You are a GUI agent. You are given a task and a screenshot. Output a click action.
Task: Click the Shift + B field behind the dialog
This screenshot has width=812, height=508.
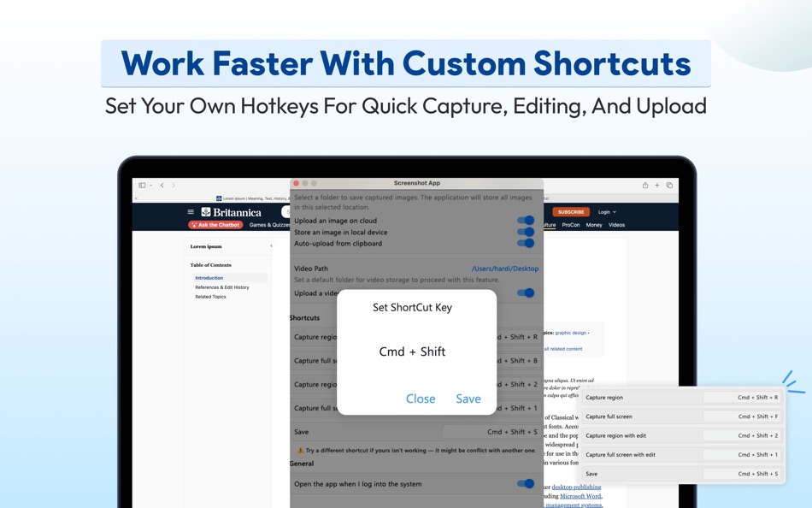518,361
